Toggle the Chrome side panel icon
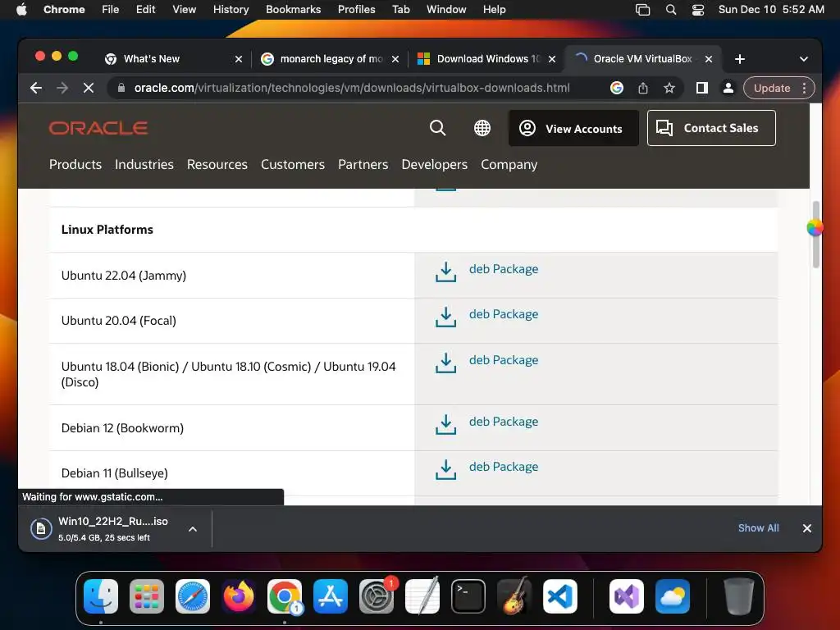 [702, 88]
